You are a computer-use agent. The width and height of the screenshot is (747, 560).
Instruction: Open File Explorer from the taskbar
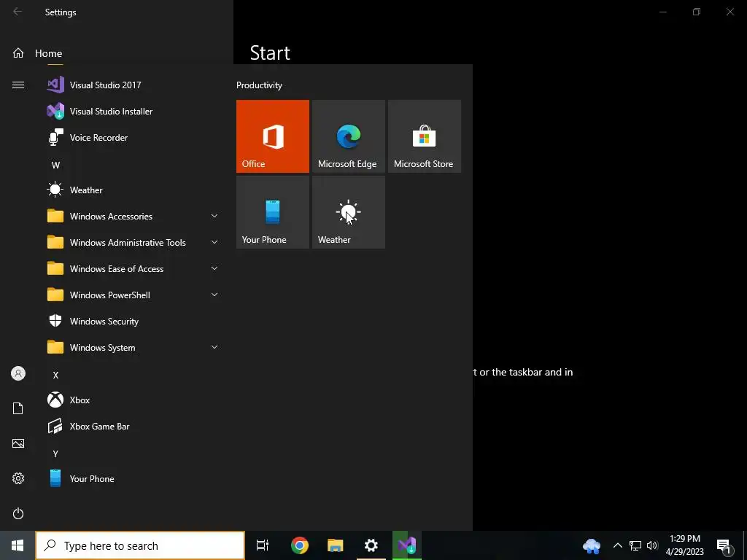[336, 545]
